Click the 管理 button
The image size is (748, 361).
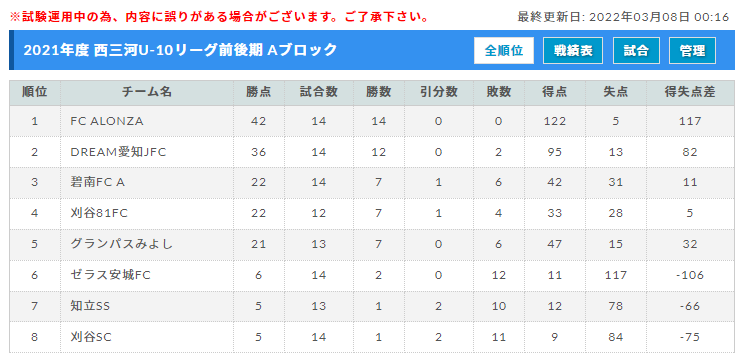693,51
